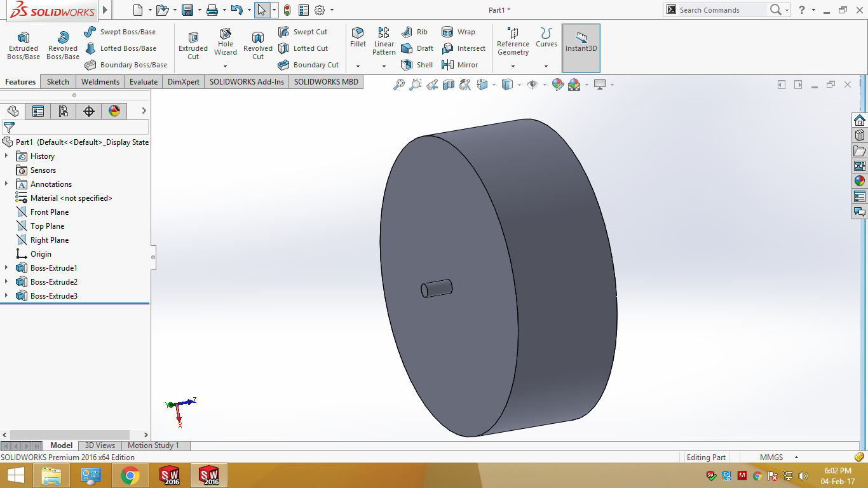
Task: Open the DisplayManager tab
Action: (114, 111)
